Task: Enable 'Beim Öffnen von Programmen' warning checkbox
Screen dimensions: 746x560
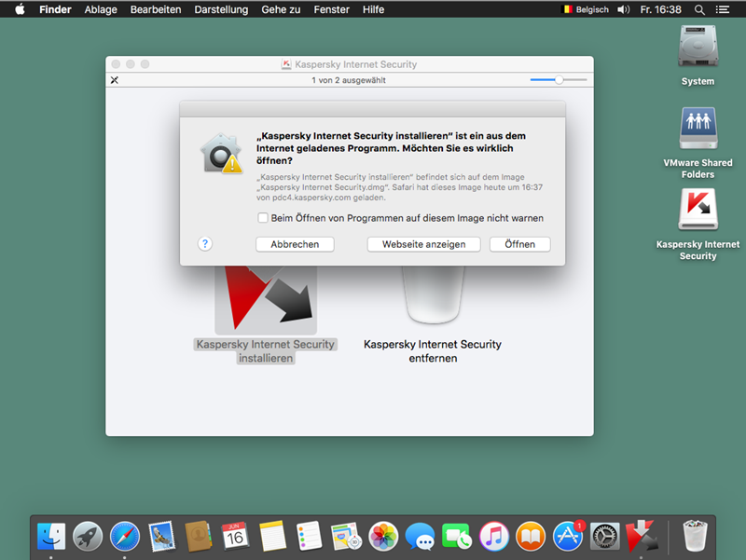Action: 263,218
